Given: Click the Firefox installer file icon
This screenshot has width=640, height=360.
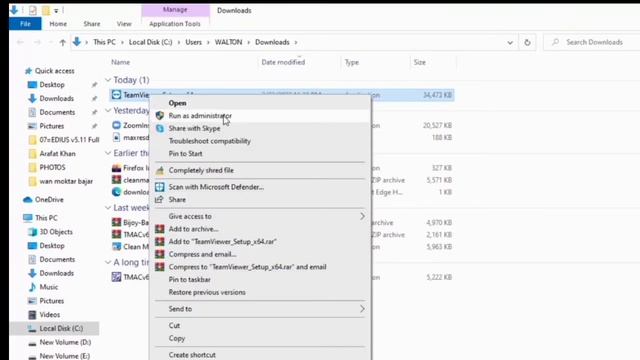Looking at the screenshot, I should coord(116,168).
